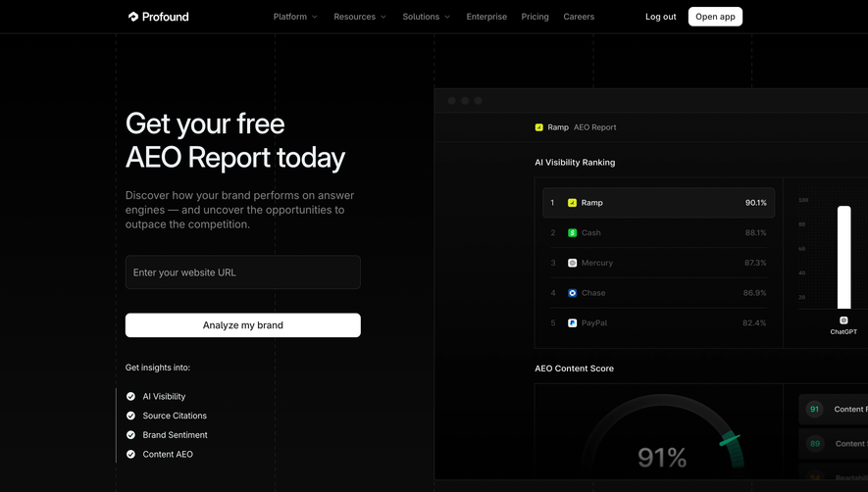
Task: Click the Source Citations checkmark icon
Action: click(x=130, y=416)
